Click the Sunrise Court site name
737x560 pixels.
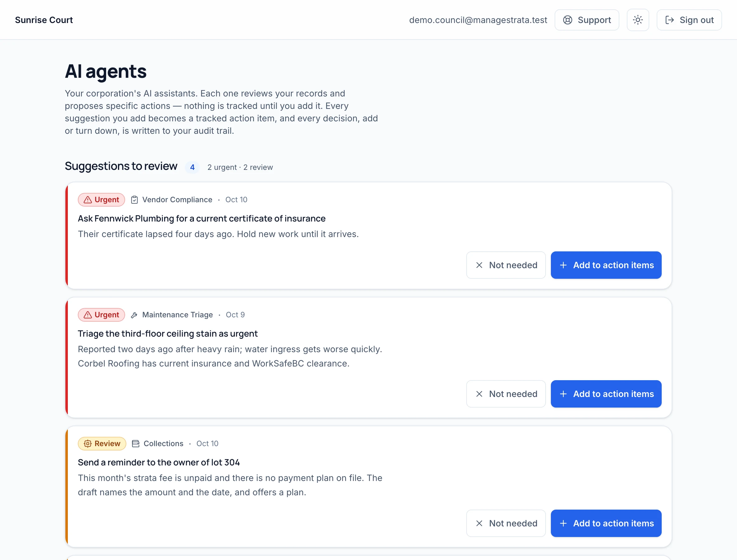point(44,20)
